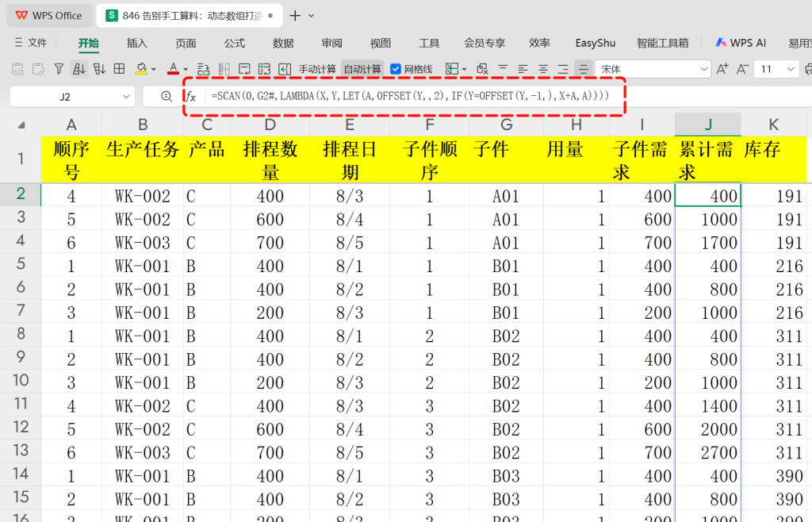Click the increase font size A+ icon
This screenshot has height=522, width=812.
tap(722, 69)
